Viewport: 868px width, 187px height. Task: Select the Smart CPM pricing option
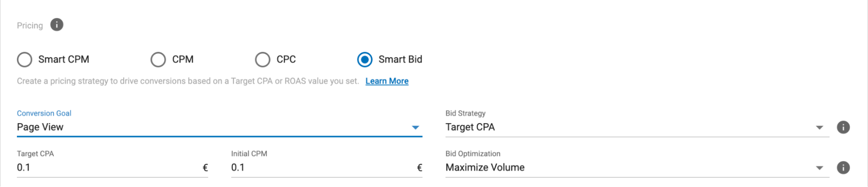click(25, 60)
